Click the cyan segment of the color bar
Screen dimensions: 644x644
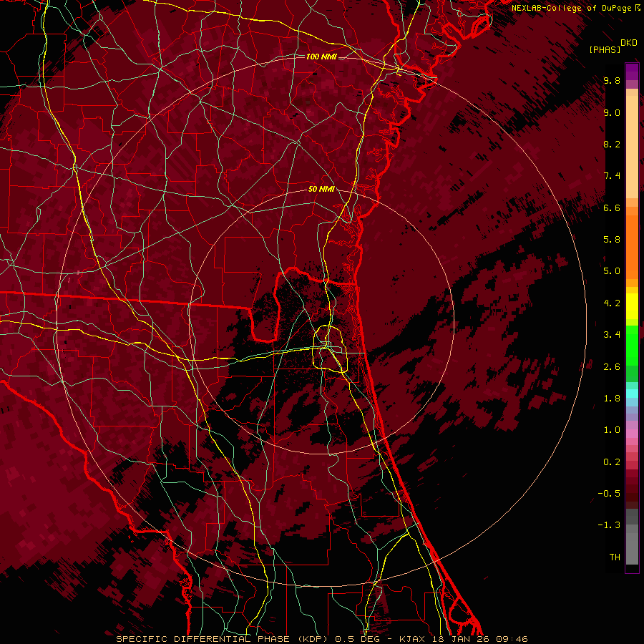pyautogui.click(x=632, y=393)
